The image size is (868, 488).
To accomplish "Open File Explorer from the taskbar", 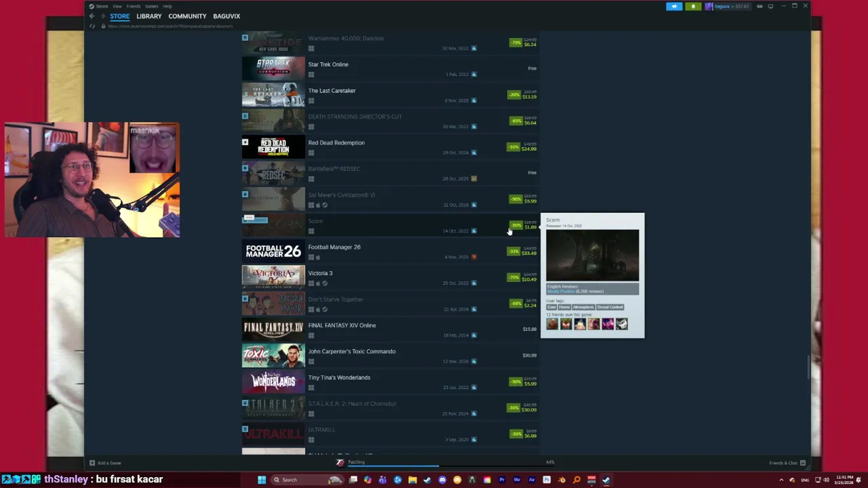I will coord(412,480).
